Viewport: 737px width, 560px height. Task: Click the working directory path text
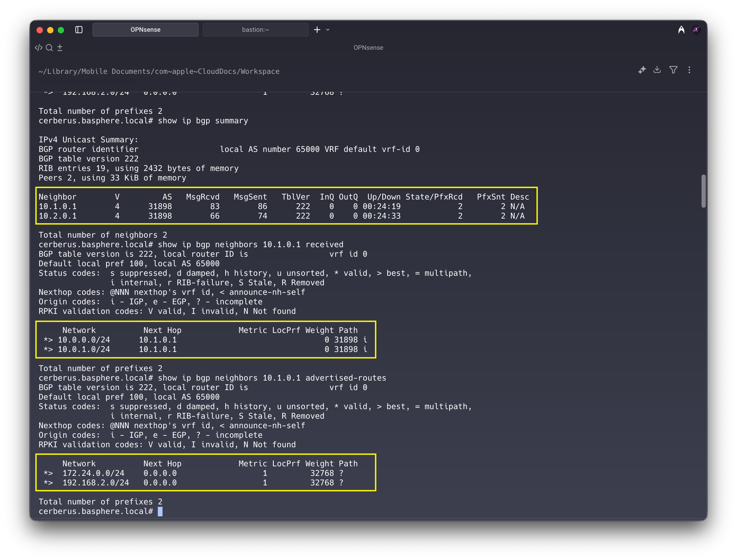click(x=159, y=71)
